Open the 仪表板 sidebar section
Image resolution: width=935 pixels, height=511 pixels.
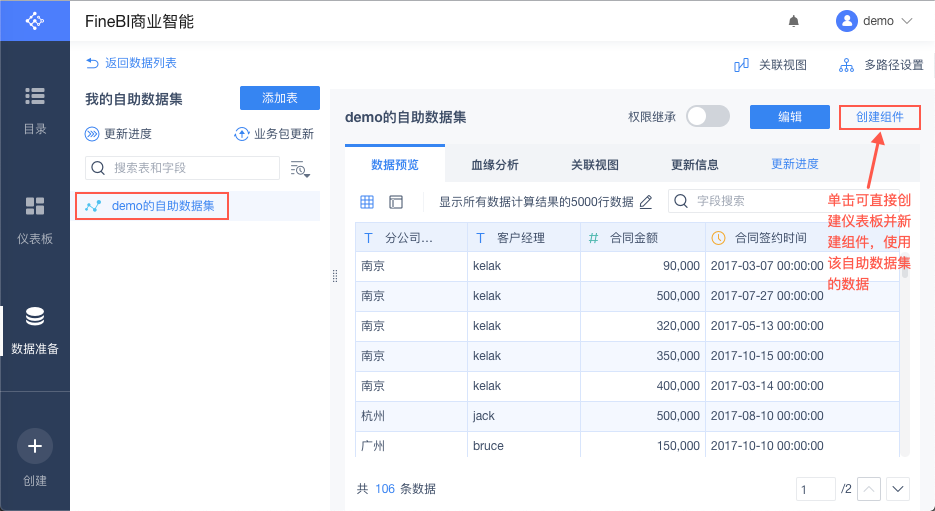pos(35,221)
